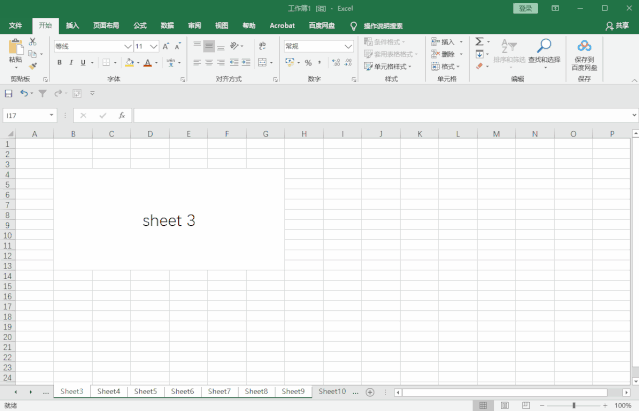
Task: Switch to Page Break Preview view
Action: pyautogui.click(x=526, y=405)
